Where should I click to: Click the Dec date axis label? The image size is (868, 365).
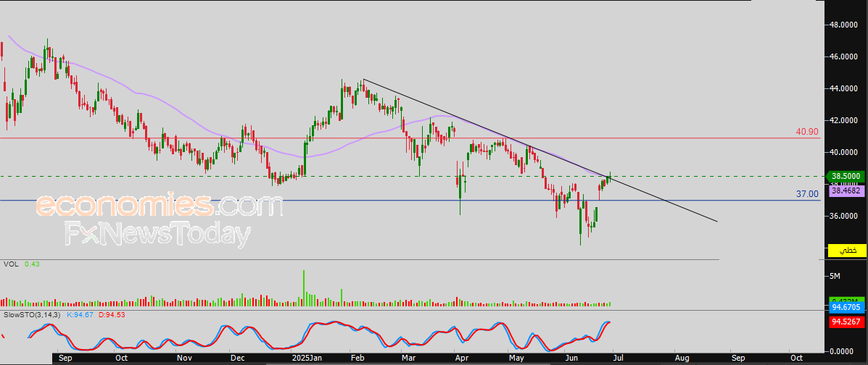238,359
